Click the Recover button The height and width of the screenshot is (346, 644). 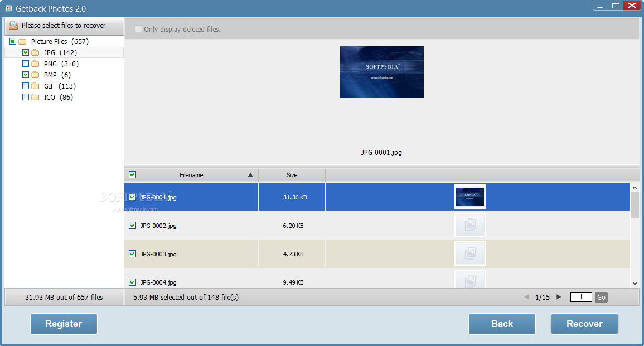pyautogui.click(x=584, y=324)
